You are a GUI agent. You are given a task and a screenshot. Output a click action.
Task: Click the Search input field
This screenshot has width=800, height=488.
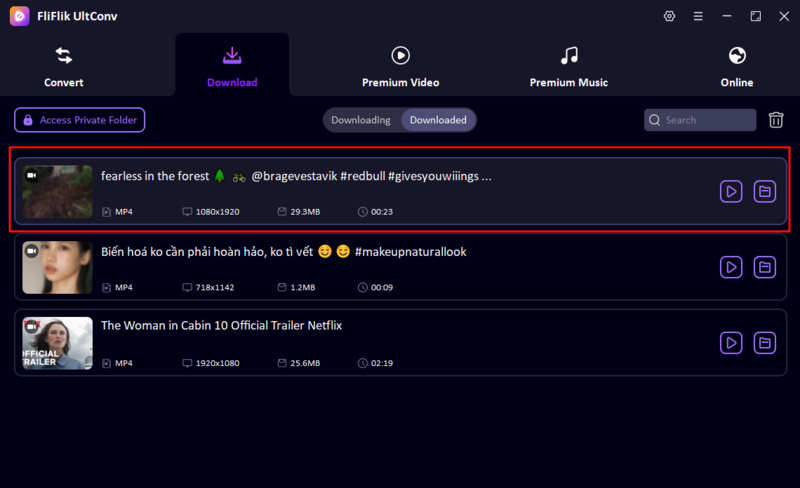click(700, 120)
